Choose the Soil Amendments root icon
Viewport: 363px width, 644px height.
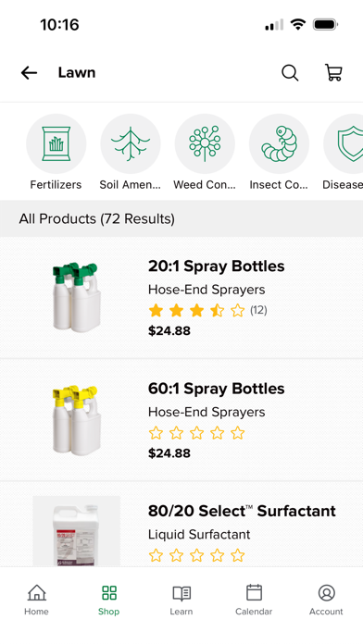click(x=131, y=143)
